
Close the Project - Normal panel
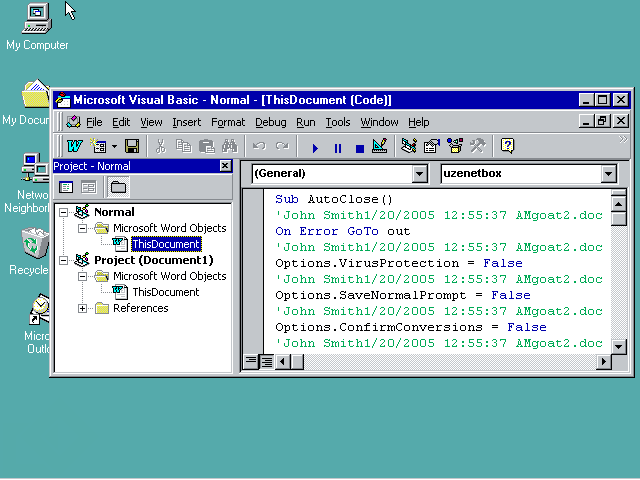225,166
